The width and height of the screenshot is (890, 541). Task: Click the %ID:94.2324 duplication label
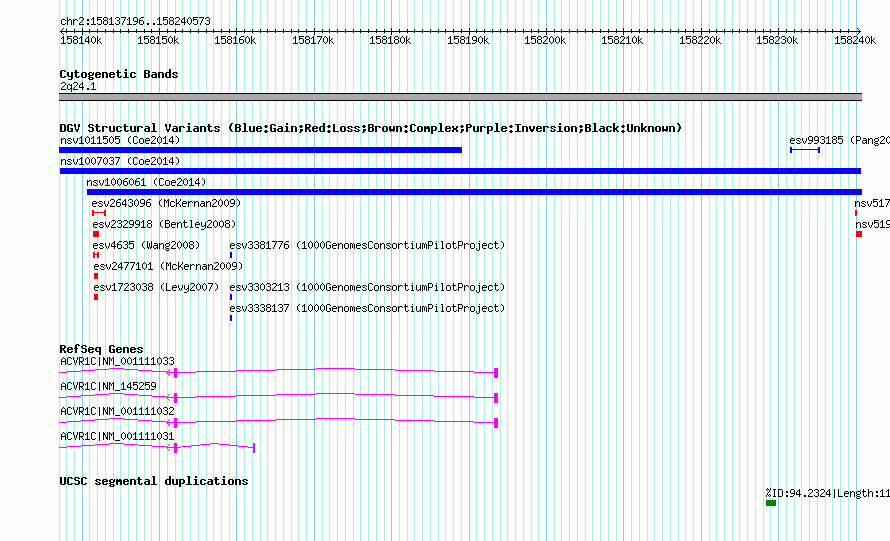tap(827, 493)
